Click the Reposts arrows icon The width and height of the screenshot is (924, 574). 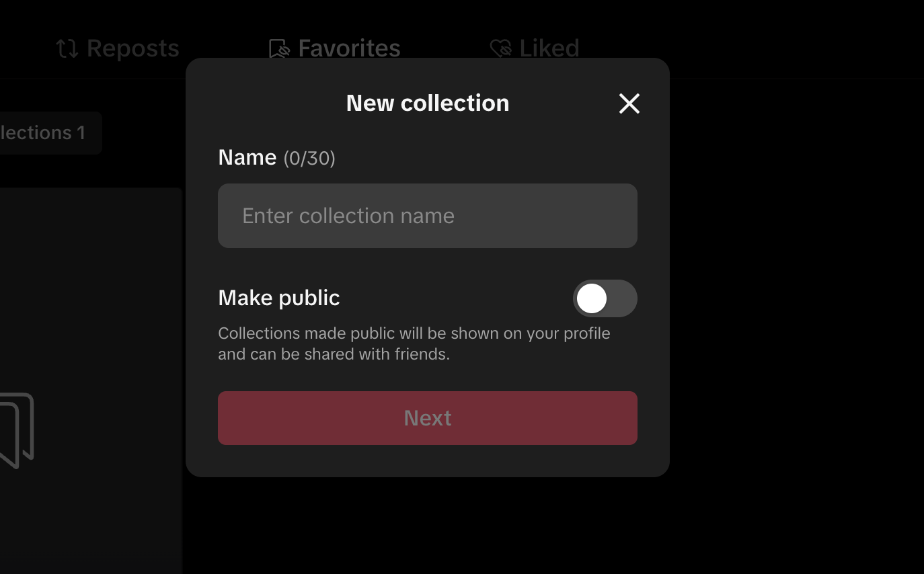coord(67,48)
